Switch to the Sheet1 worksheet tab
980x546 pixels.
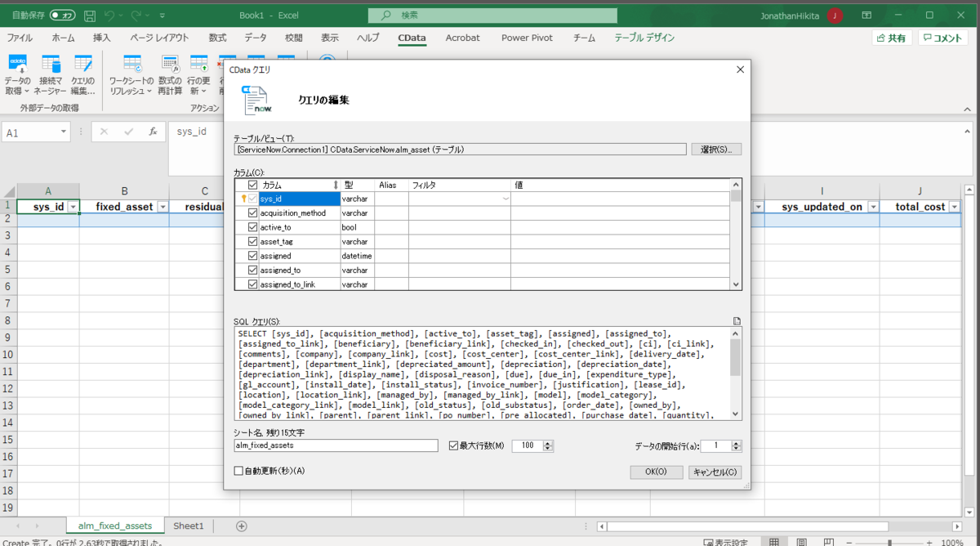[189, 526]
